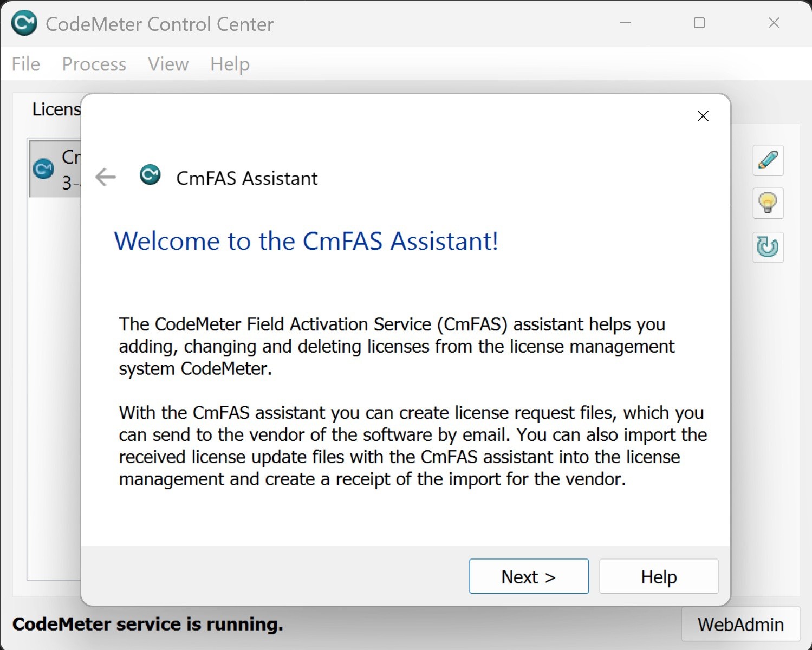
Task: Close the CodeMeter Control Center window
Action: (774, 23)
